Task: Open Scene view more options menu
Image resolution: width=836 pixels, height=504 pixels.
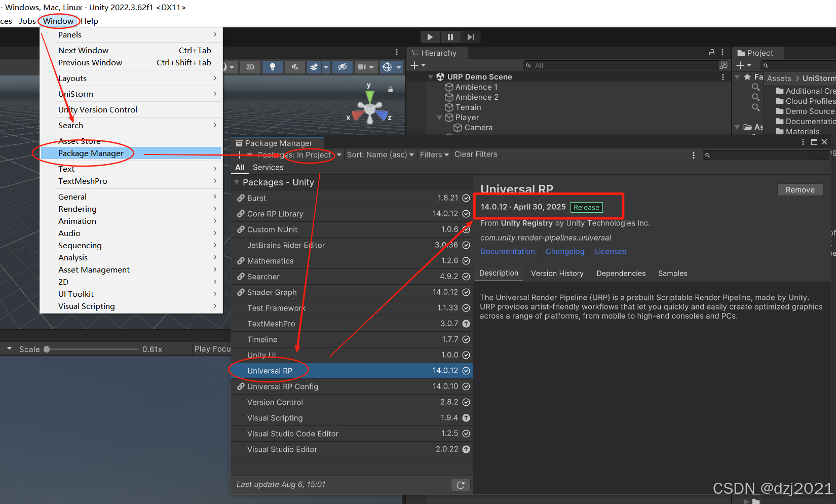Action: click(397, 52)
